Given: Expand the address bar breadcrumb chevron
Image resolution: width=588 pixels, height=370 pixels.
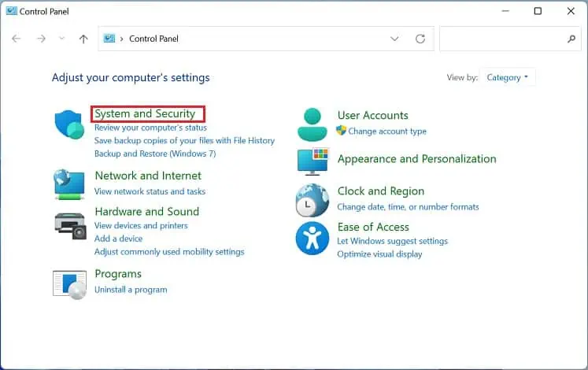Looking at the screenshot, I should pyautogui.click(x=121, y=39).
